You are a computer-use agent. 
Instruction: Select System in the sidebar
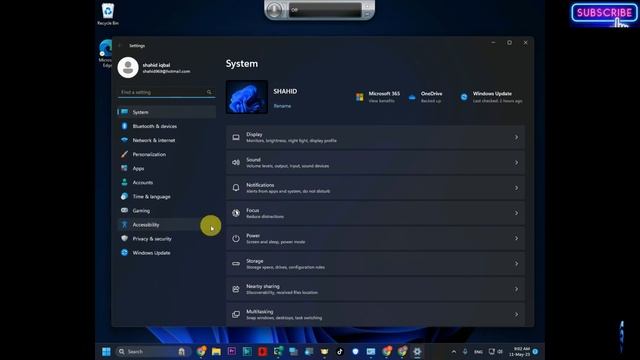coord(167,112)
